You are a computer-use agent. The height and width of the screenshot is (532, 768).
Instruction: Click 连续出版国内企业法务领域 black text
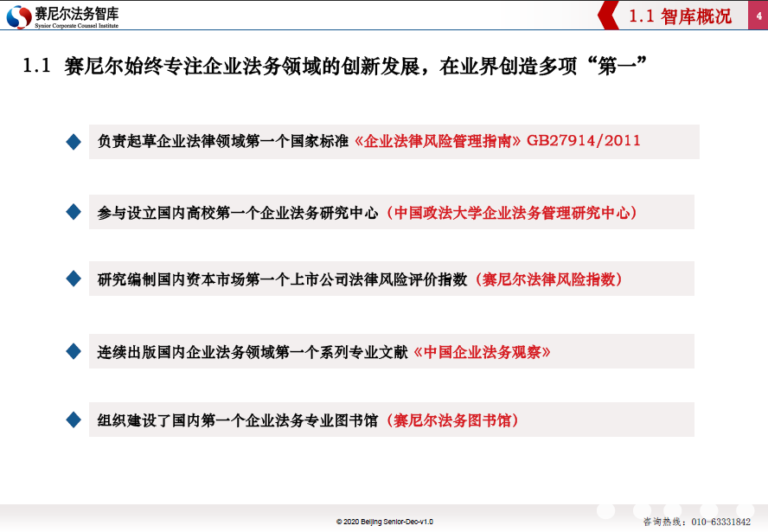click(253, 352)
